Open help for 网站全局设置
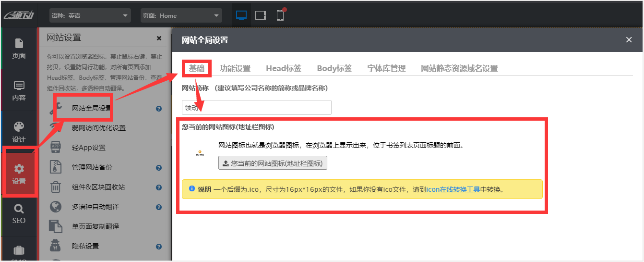The height and width of the screenshot is (262, 644). pos(159,109)
